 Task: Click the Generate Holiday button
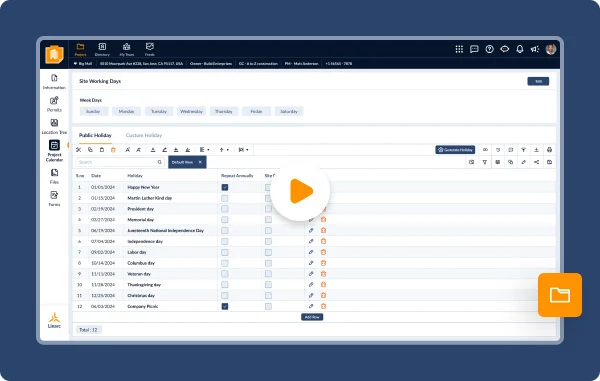tap(455, 150)
